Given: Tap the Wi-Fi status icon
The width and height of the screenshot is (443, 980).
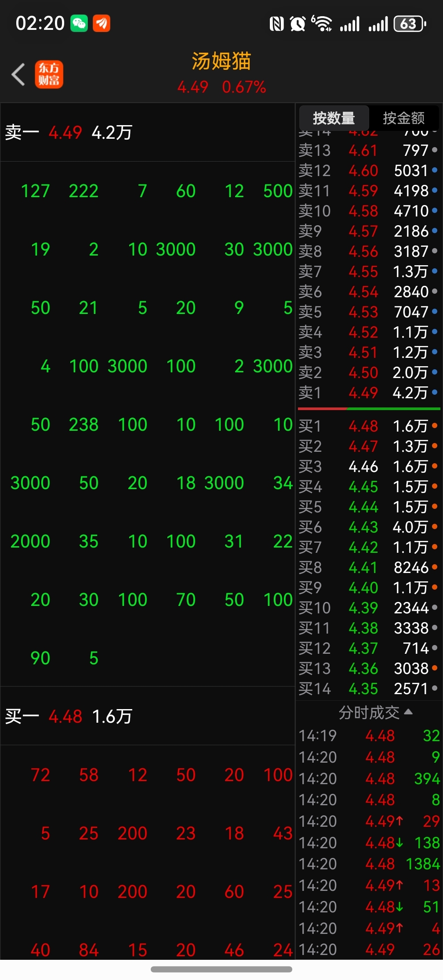Looking at the screenshot, I should coord(322,24).
